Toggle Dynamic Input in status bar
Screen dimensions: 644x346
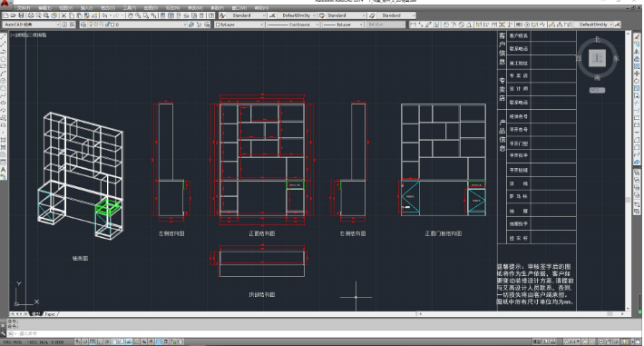(x=144, y=341)
